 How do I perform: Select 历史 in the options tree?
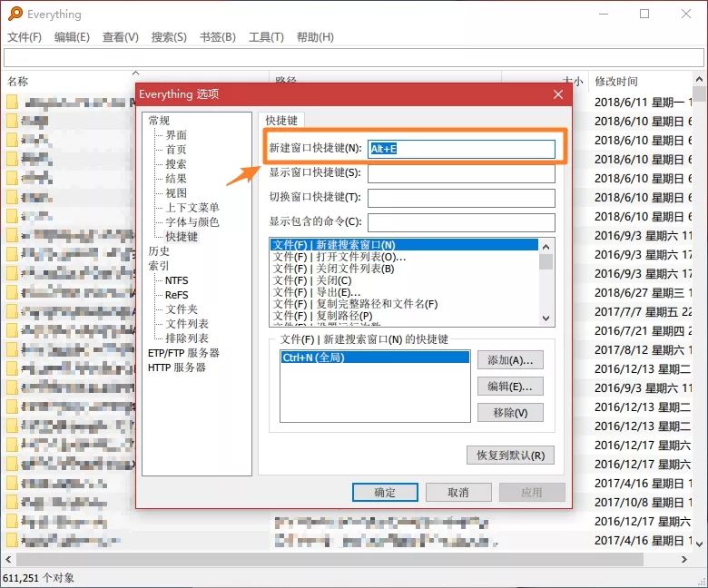click(159, 251)
